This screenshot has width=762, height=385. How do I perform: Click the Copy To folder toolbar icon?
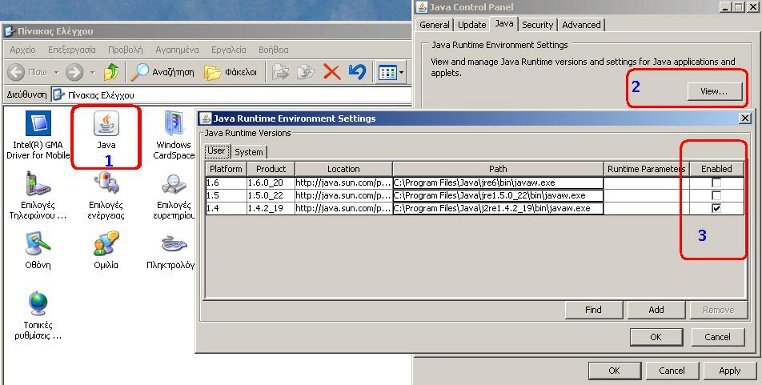tap(306, 72)
